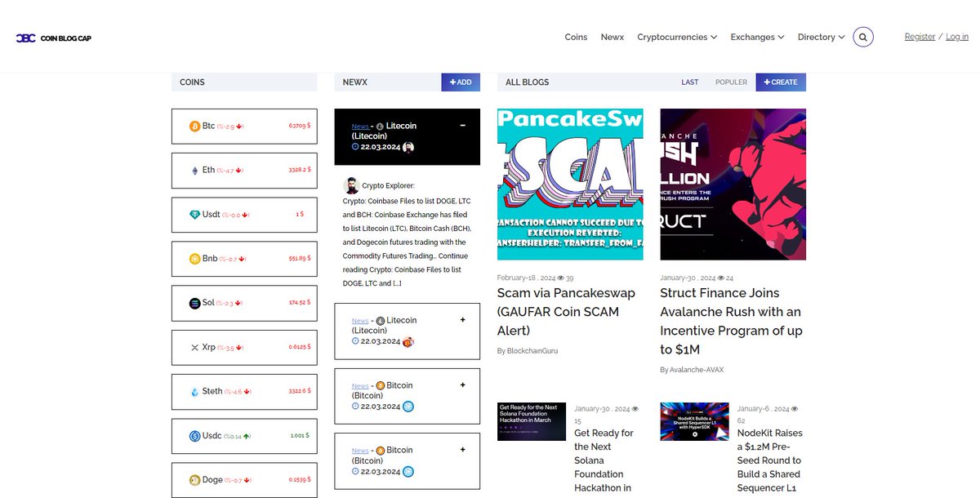Open 'NodeKit Raises a $1.2M' title
The width and height of the screenshot is (980, 498).
(x=770, y=460)
